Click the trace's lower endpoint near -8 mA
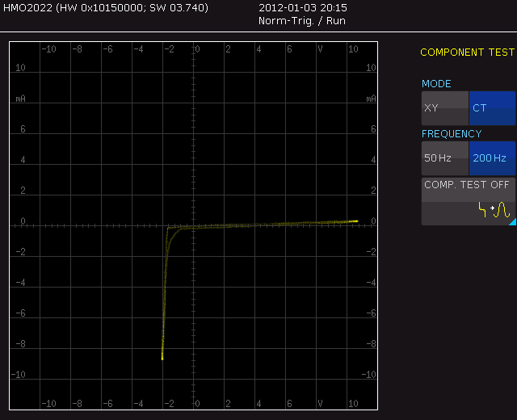 [x=162, y=359]
